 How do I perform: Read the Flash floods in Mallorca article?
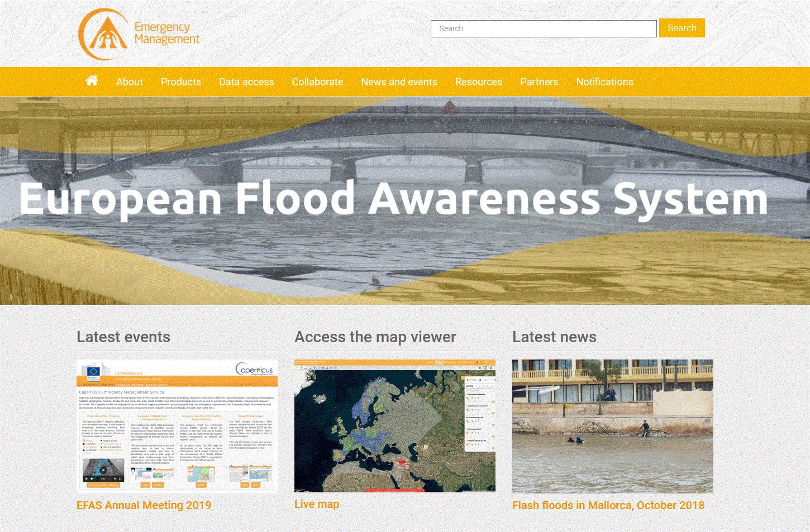click(x=608, y=505)
